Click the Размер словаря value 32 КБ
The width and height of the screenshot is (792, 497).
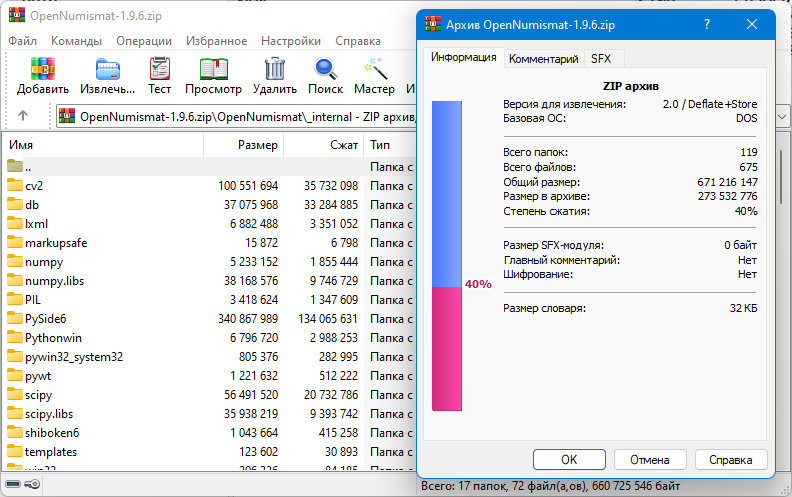pyautogui.click(x=744, y=308)
